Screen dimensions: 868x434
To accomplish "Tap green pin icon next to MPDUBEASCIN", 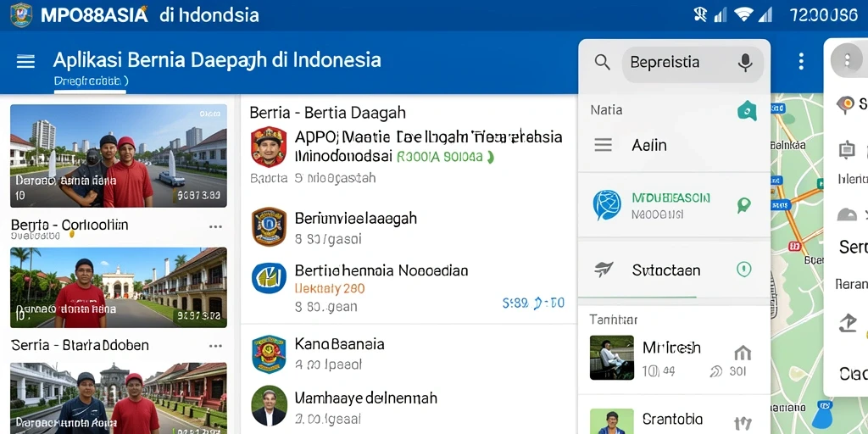I will pos(744,205).
